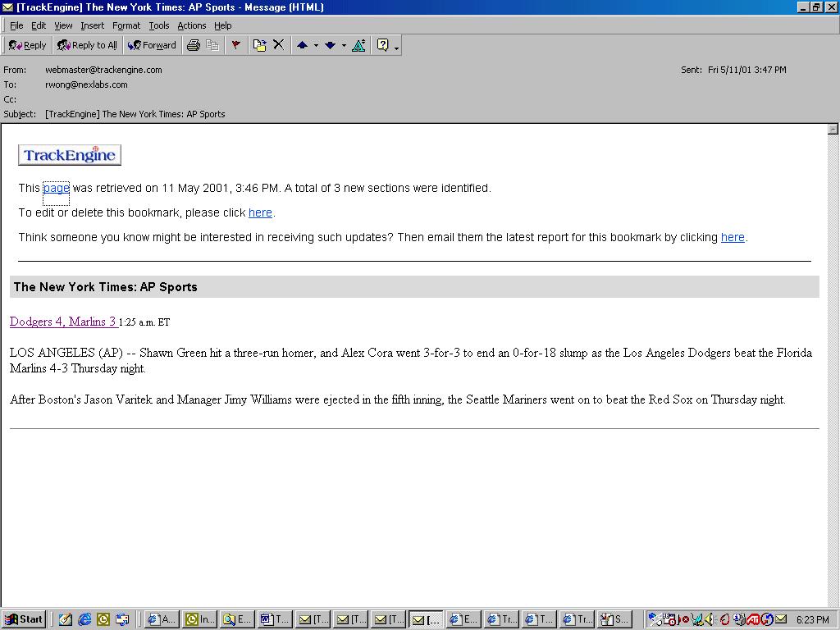840x630 pixels.
Task: Click 'here' to edit or delete bookmark
Action: pos(260,212)
